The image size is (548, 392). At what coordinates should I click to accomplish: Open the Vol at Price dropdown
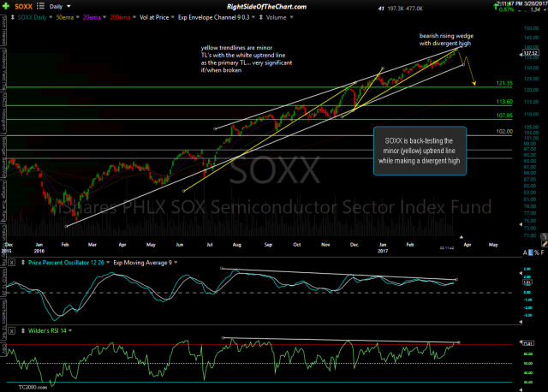point(172,17)
